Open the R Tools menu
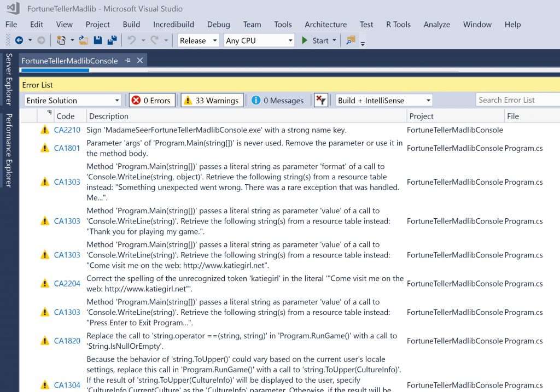560x392 pixels. pyautogui.click(x=398, y=24)
